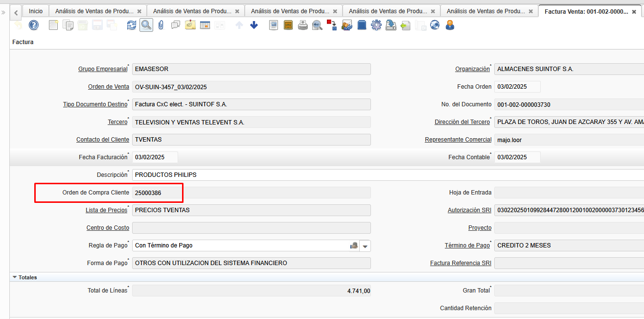
Task: Open the Find record magnifier tool
Action: (146, 25)
